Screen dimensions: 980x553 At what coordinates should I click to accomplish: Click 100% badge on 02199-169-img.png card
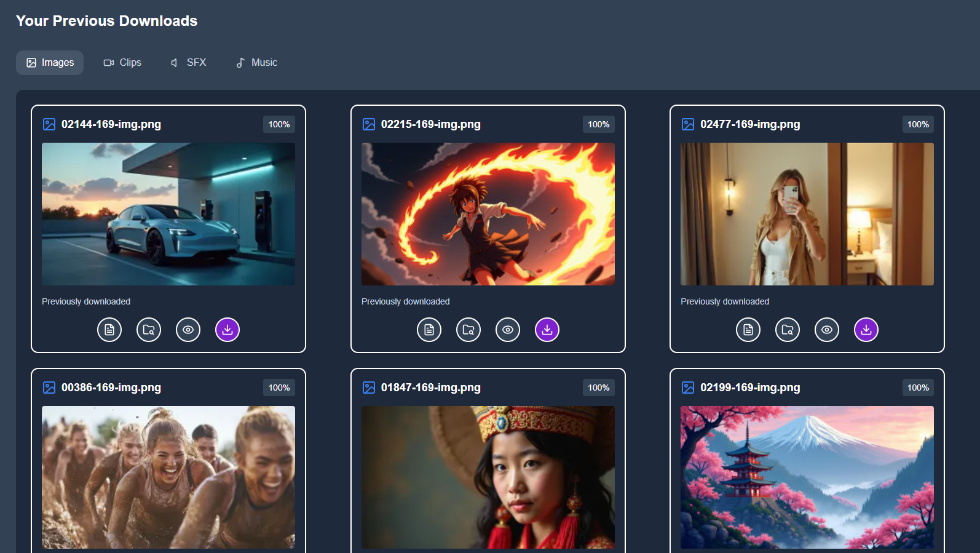[918, 388]
